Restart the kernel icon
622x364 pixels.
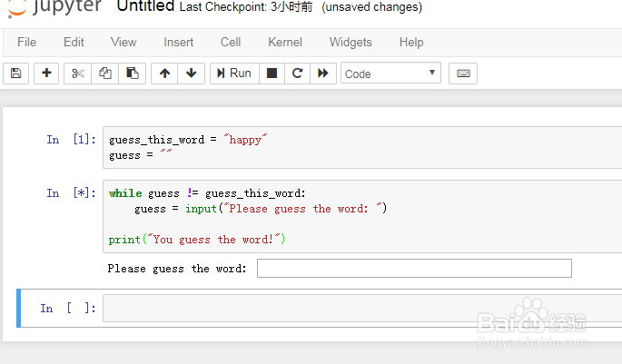point(297,74)
